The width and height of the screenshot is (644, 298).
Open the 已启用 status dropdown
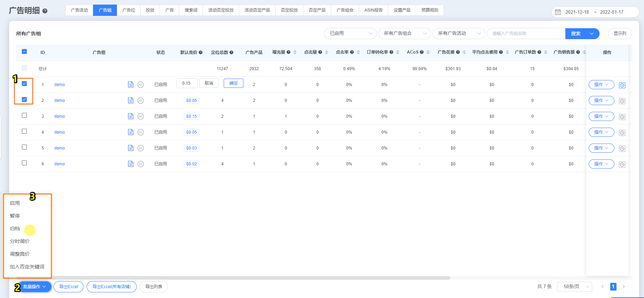[x=350, y=34]
